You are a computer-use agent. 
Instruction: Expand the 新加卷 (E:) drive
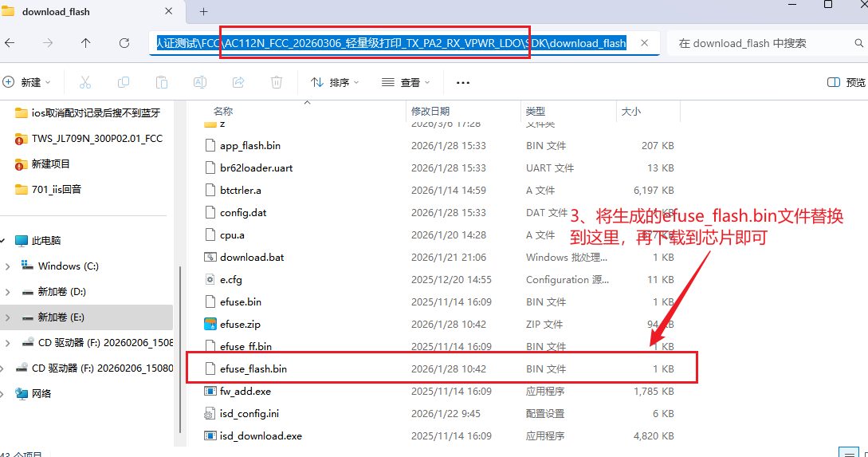[7, 317]
